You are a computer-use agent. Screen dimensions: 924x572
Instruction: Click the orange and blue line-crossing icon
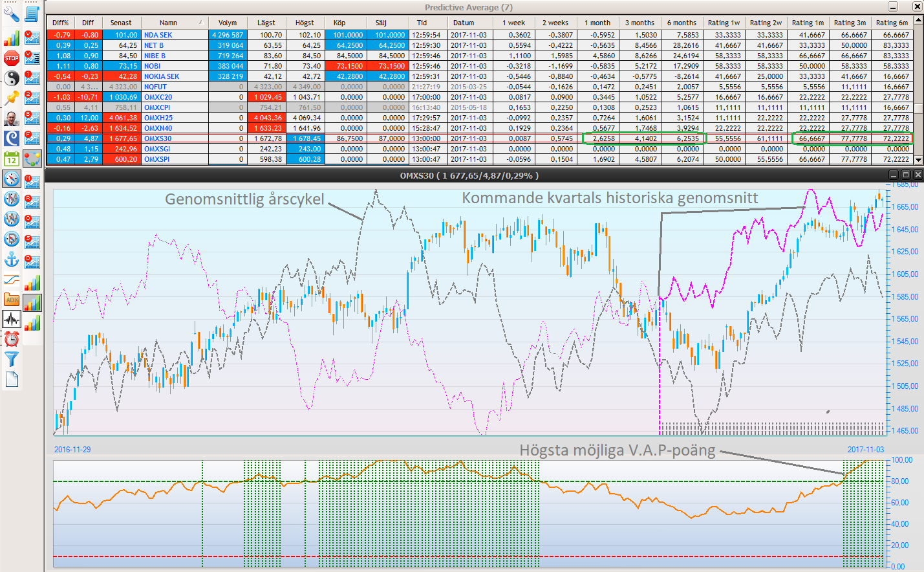point(12,279)
